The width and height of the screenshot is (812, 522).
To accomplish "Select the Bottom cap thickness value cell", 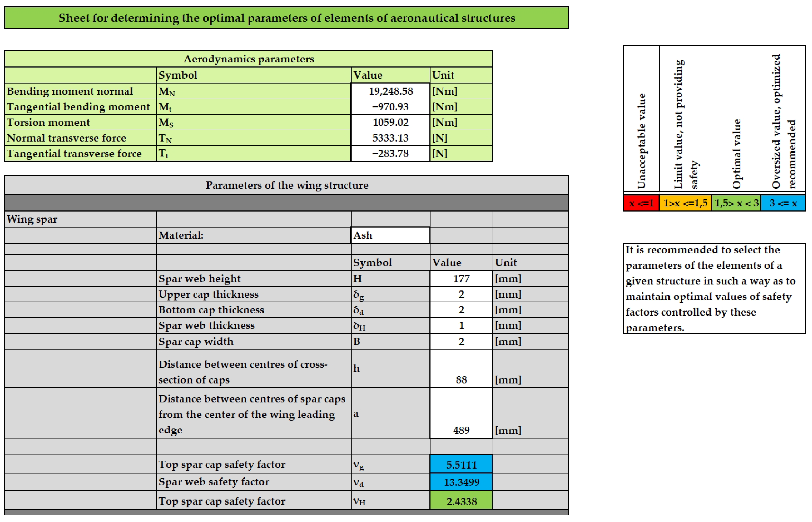I will pyautogui.click(x=461, y=310).
